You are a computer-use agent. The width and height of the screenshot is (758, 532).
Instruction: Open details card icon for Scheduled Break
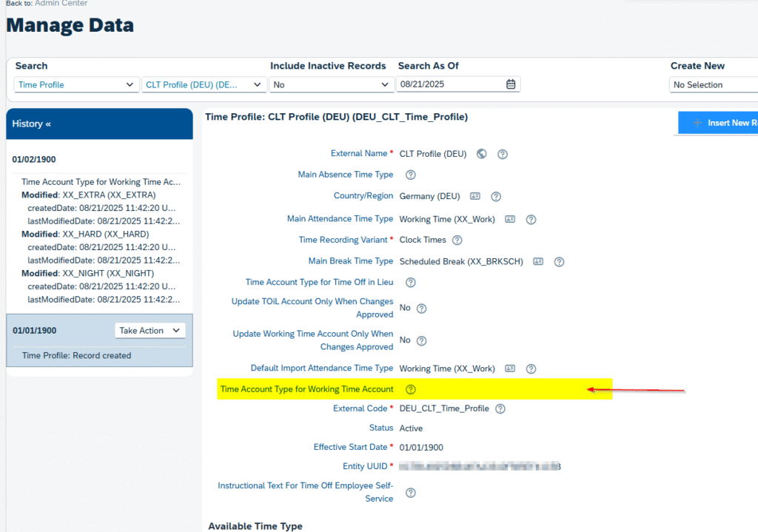point(538,262)
